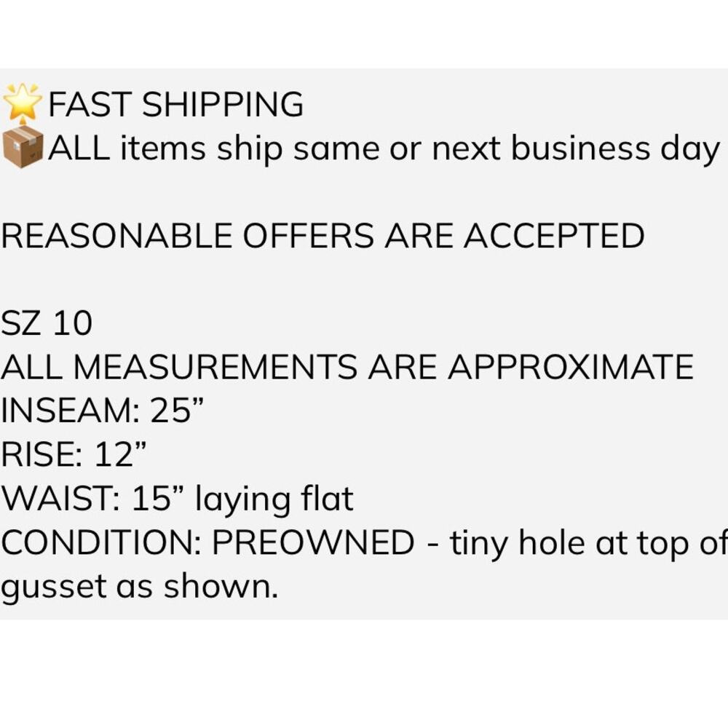Click the INSEAM label
Image resolution: width=728 pixels, height=728 pixels.
click(x=70, y=411)
